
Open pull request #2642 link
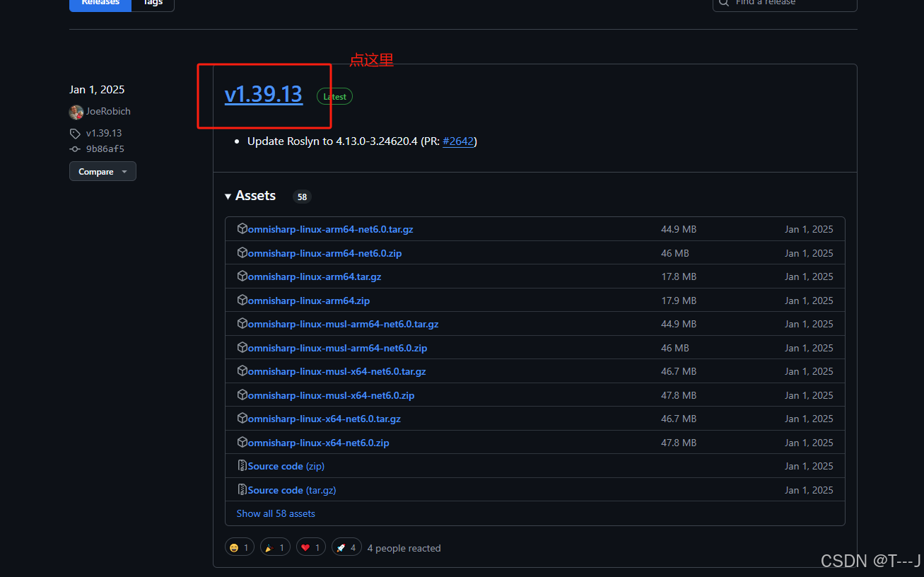[x=458, y=141]
